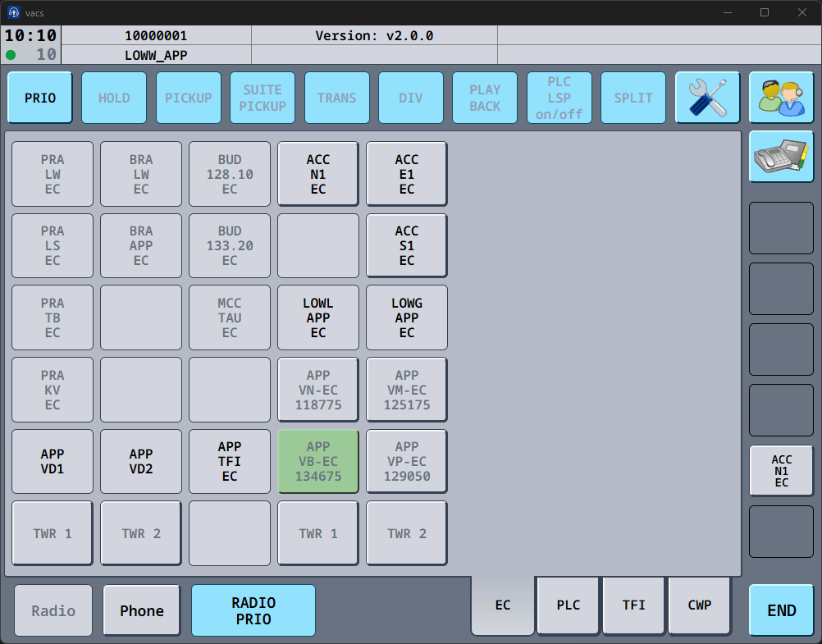The height and width of the screenshot is (644, 822).
Task: Click ACC N1 EC in the right sidebar
Action: (x=781, y=471)
